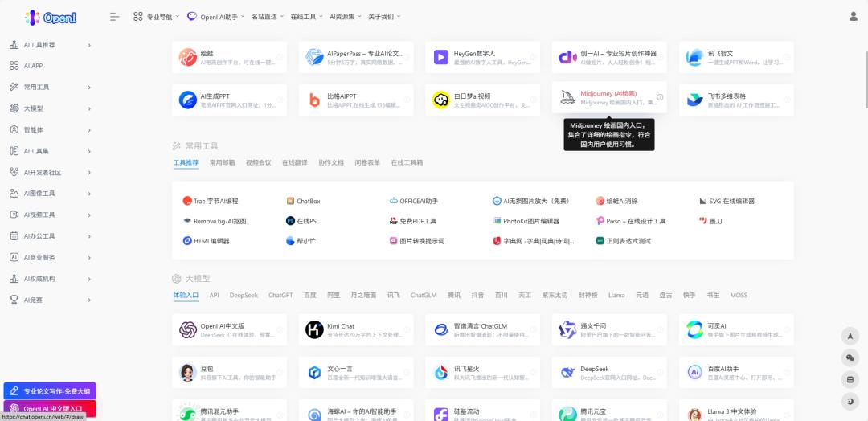Open 白日梦ai视频 yellow icon

(x=441, y=100)
